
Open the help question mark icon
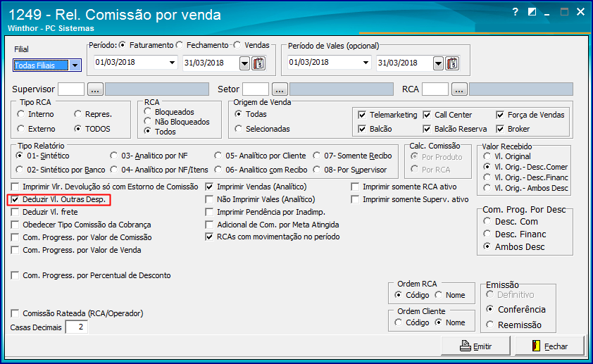tap(515, 12)
